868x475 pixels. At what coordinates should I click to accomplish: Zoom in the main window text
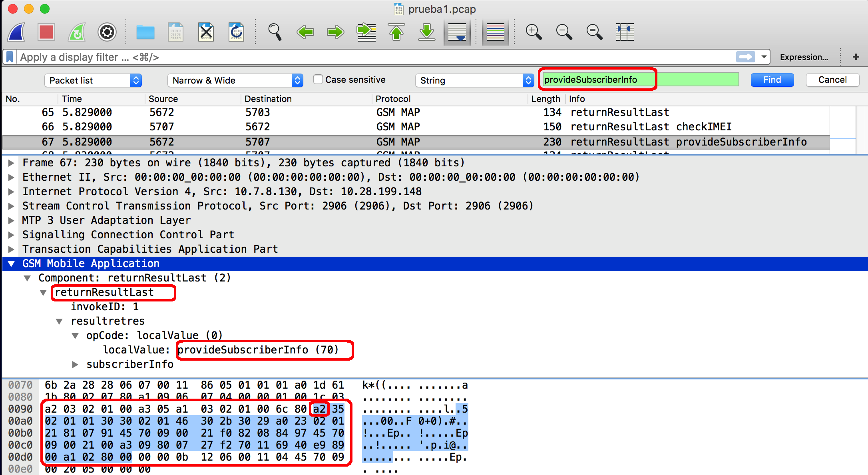(x=534, y=32)
